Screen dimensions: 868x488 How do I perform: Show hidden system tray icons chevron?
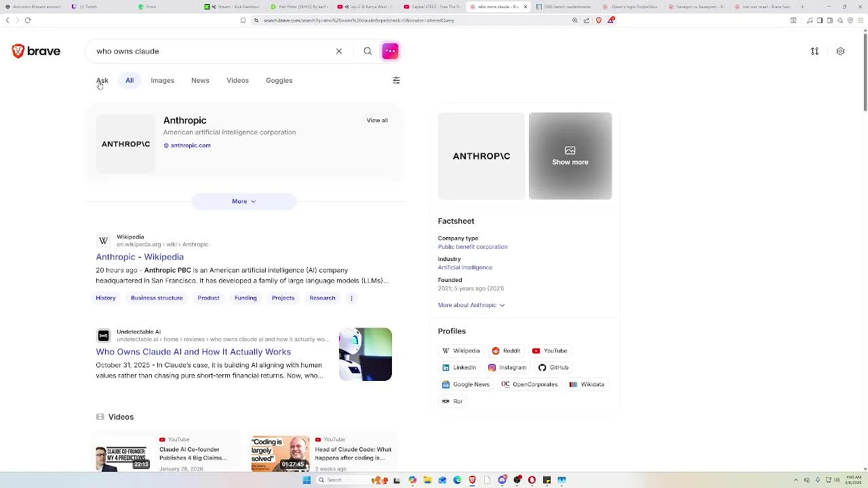click(796, 480)
